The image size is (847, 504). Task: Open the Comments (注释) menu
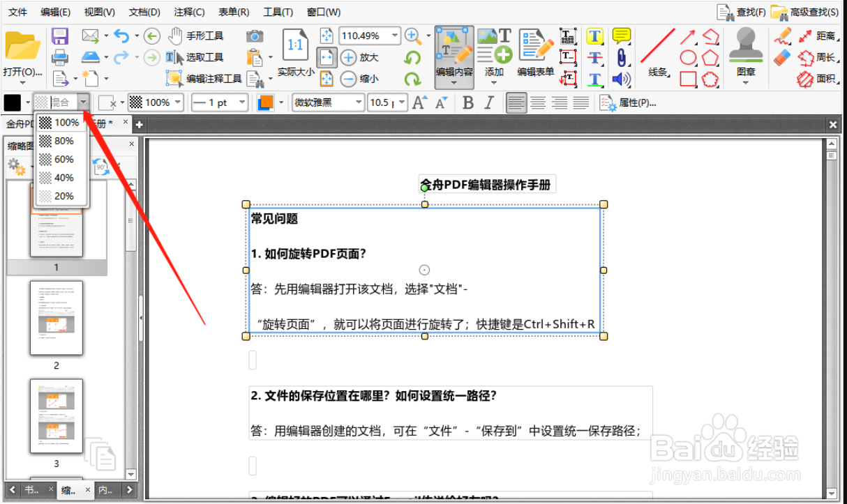click(x=189, y=12)
